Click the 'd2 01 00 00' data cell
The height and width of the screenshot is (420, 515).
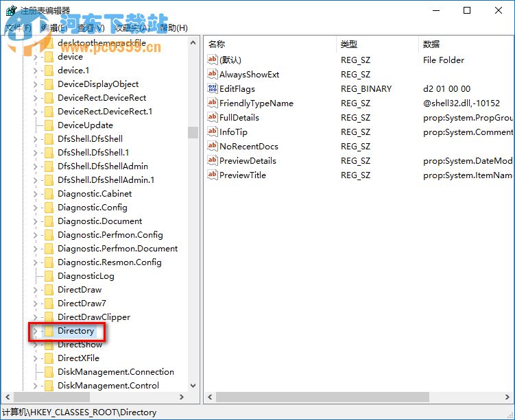(x=446, y=89)
